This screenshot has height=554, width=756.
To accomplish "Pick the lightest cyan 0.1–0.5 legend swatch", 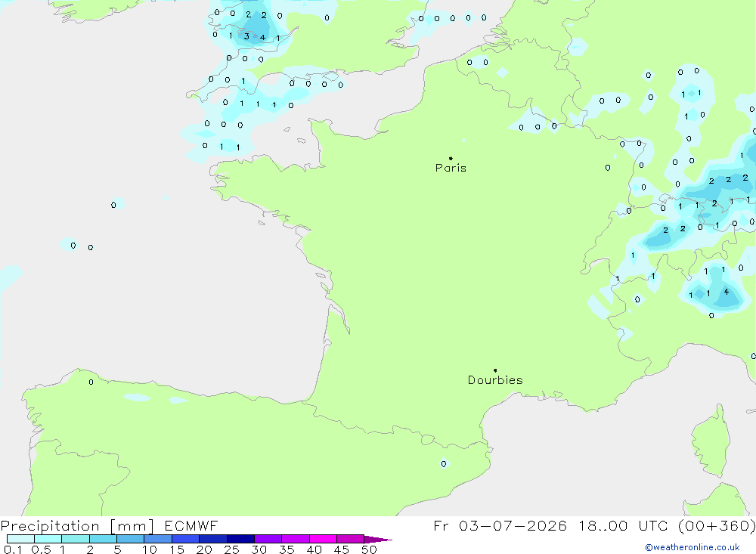I will [x=20, y=539].
